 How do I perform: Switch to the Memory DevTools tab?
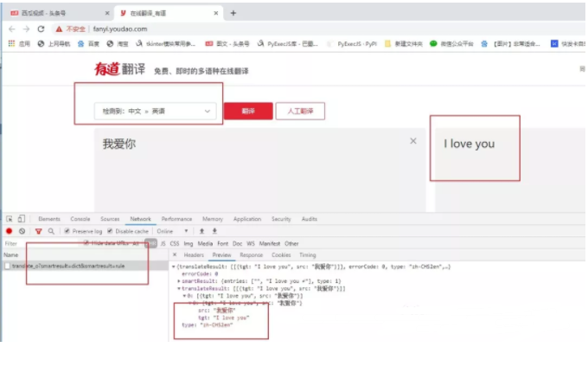(213, 219)
